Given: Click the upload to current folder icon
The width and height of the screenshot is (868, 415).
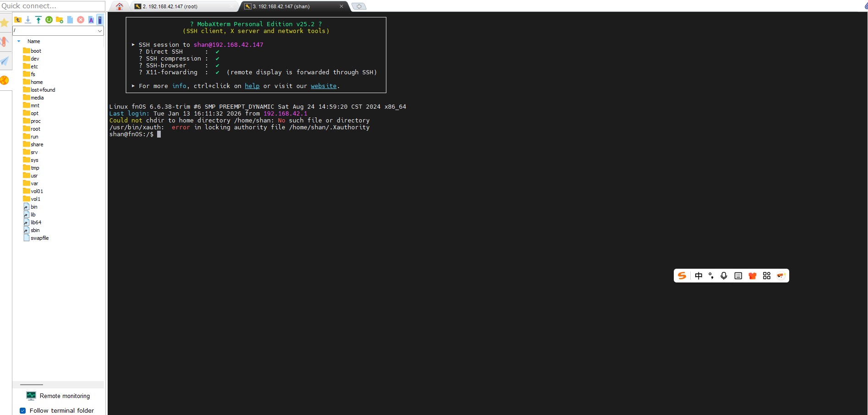Looking at the screenshot, I should point(38,20).
